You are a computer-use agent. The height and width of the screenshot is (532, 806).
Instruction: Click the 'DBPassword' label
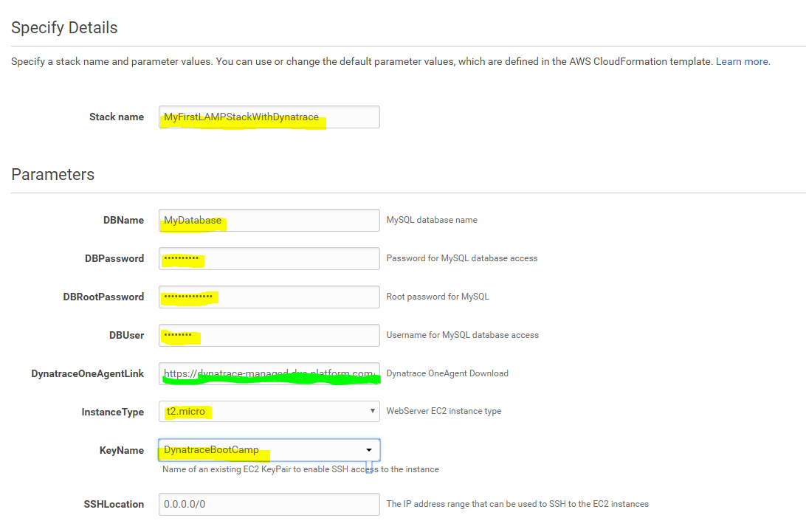tap(114, 258)
